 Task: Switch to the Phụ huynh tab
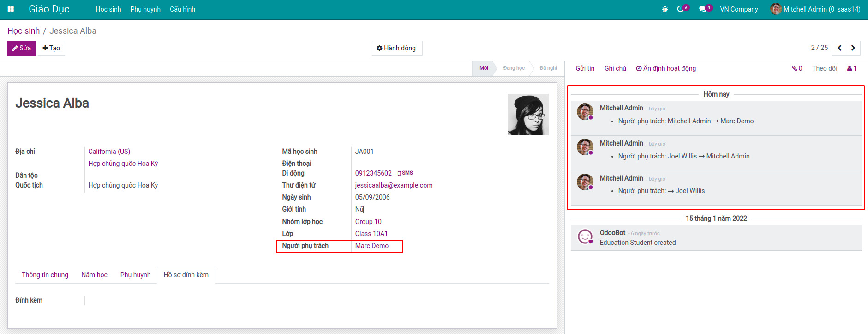point(135,275)
